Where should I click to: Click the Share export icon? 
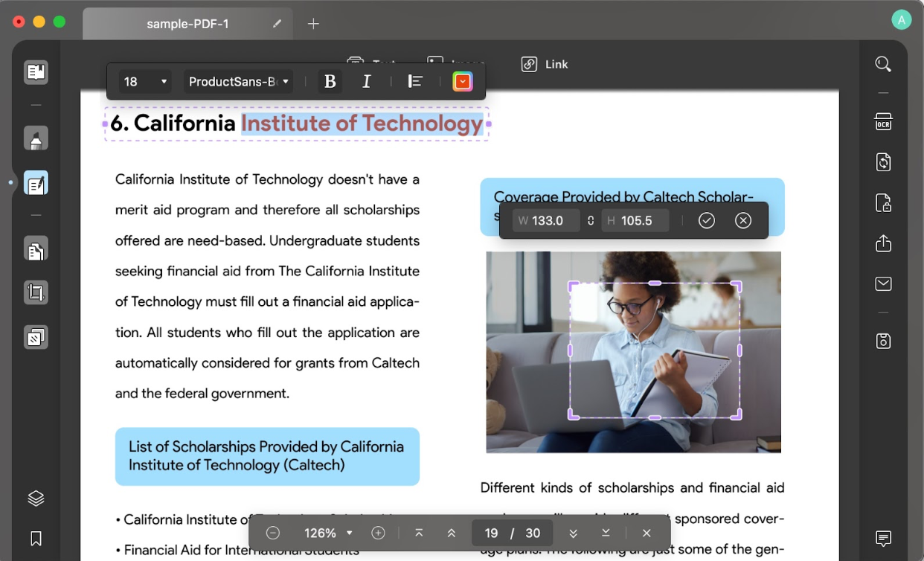click(x=883, y=243)
